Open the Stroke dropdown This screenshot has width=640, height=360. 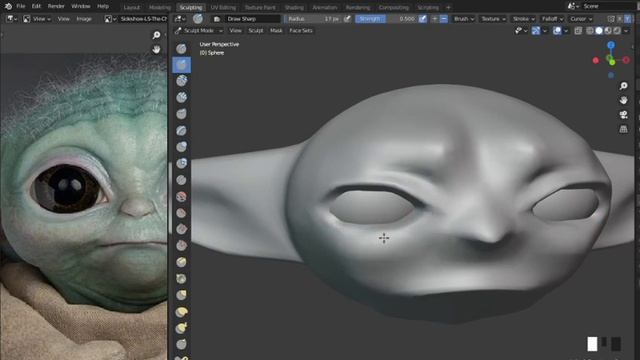524,19
